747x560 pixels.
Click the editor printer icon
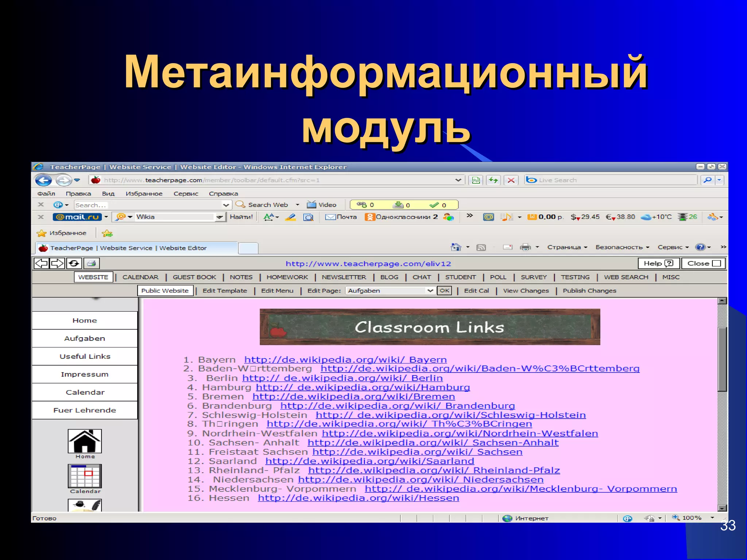91,263
